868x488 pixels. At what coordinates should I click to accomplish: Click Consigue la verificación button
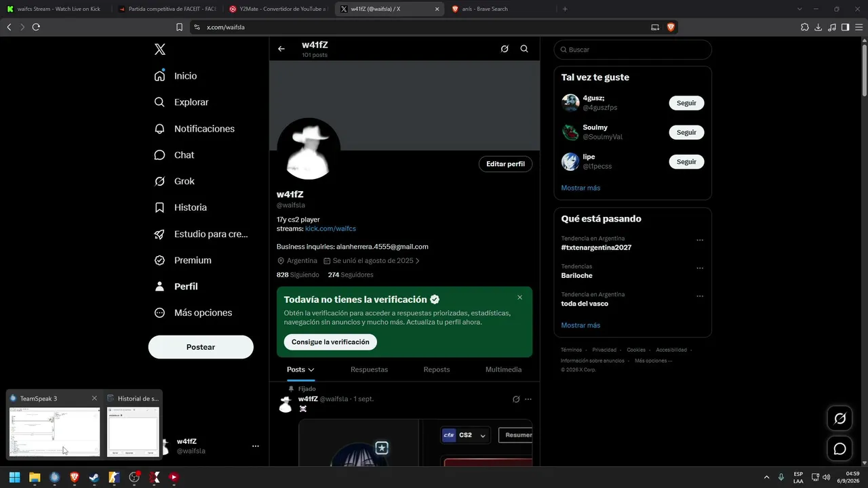(x=330, y=342)
